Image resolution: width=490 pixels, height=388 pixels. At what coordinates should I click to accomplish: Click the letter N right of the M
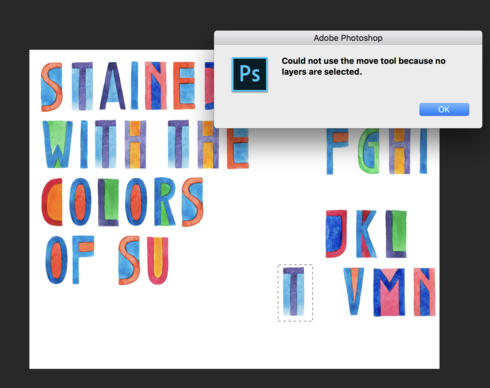click(x=424, y=292)
